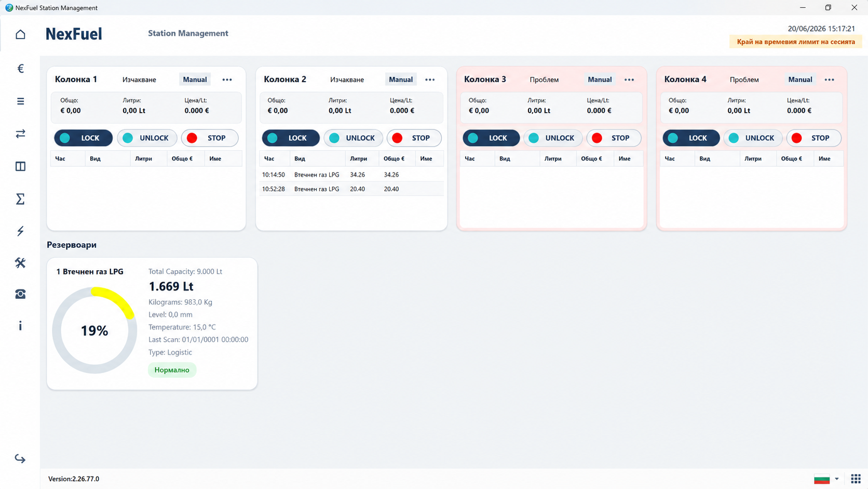This screenshot has height=489, width=868.
Task: Toggle LOCK on Колонка 1
Action: [x=84, y=138]
